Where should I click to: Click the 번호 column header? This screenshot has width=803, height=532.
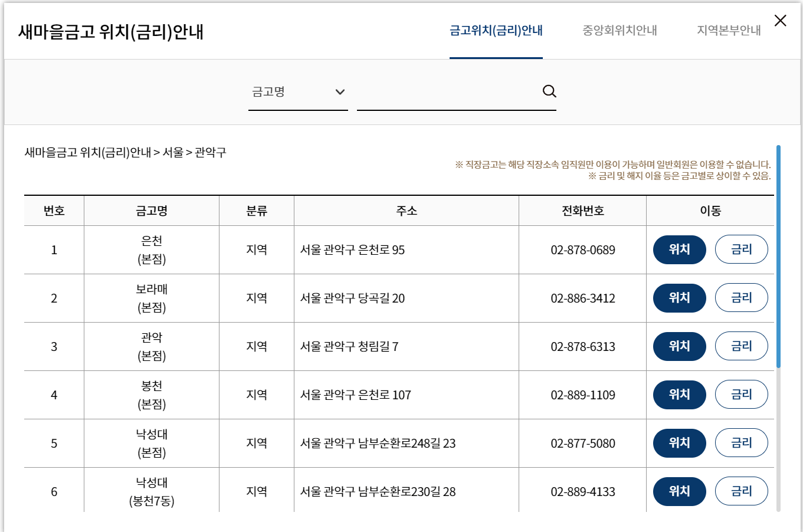point(54,211)
